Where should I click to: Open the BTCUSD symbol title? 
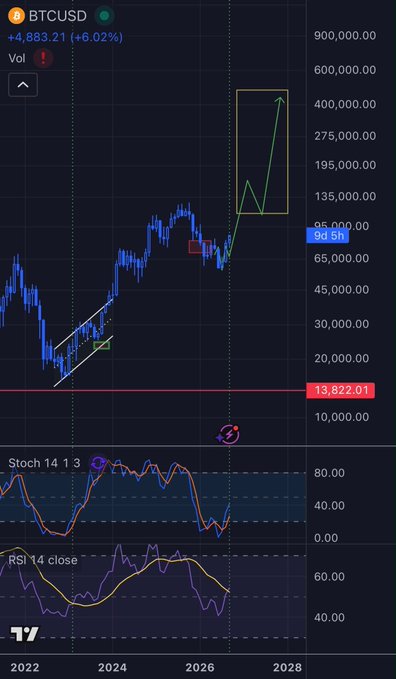click(x=58, y=16)
